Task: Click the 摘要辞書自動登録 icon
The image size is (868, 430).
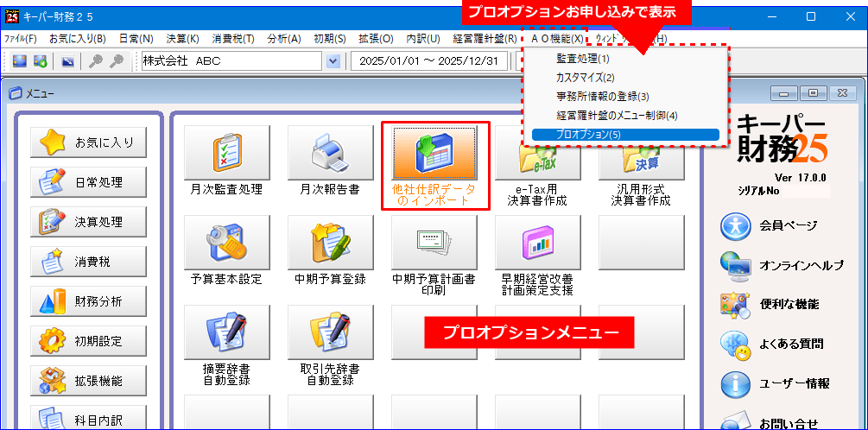Action: (227, 331)
